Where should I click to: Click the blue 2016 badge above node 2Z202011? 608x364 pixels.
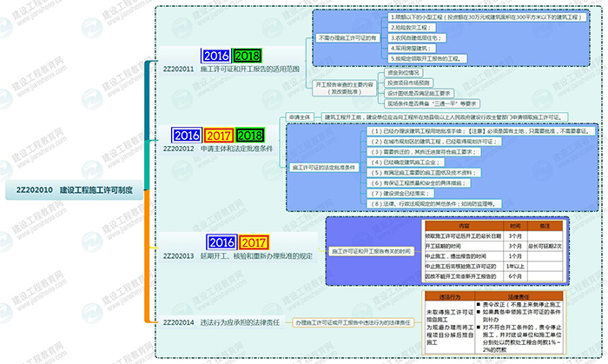pyautogui.click(x=216, y=56)
